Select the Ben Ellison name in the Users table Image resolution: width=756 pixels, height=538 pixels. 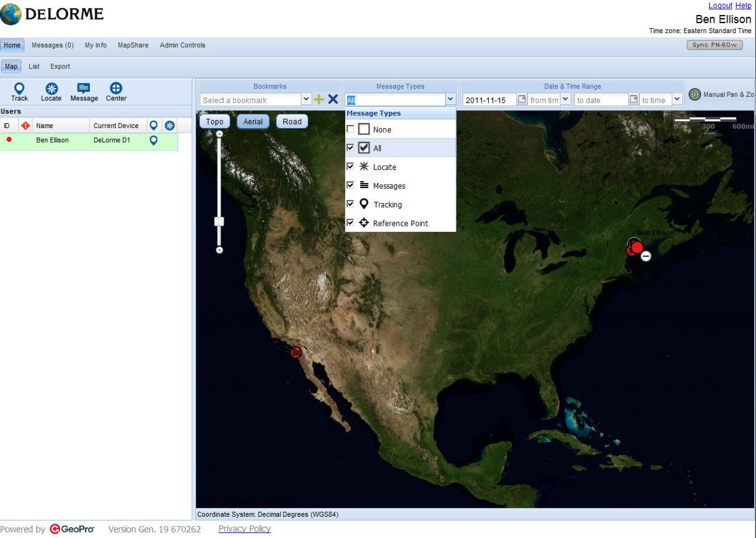click(52, 141)
